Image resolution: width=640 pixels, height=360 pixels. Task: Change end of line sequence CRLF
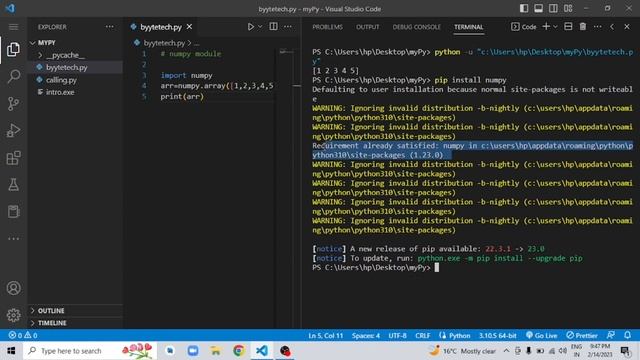click(x=422, y=336)
